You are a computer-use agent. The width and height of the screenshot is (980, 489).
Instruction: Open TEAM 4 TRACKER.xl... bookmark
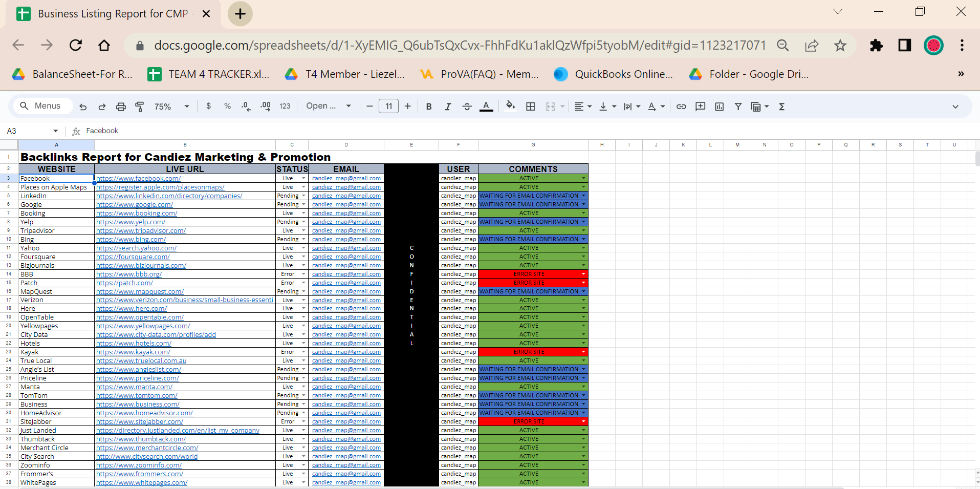point(208,74)
